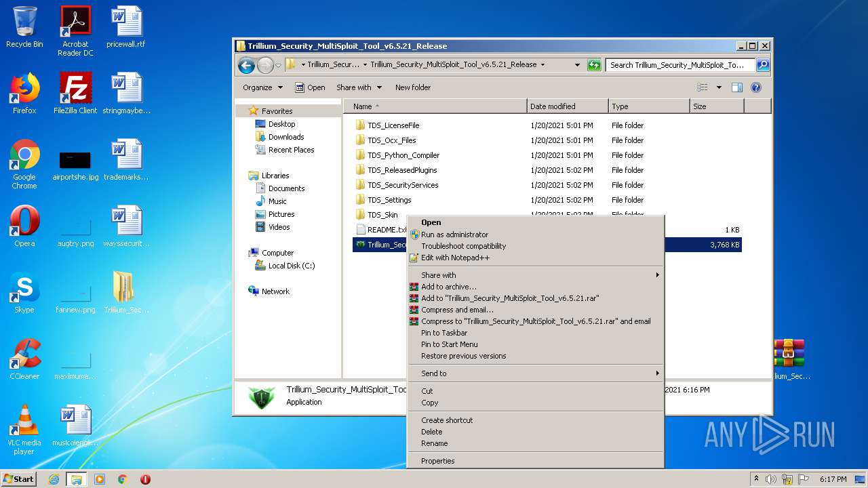Toggle the preview pane icon
868x488 pixels.
pos(737,87)
